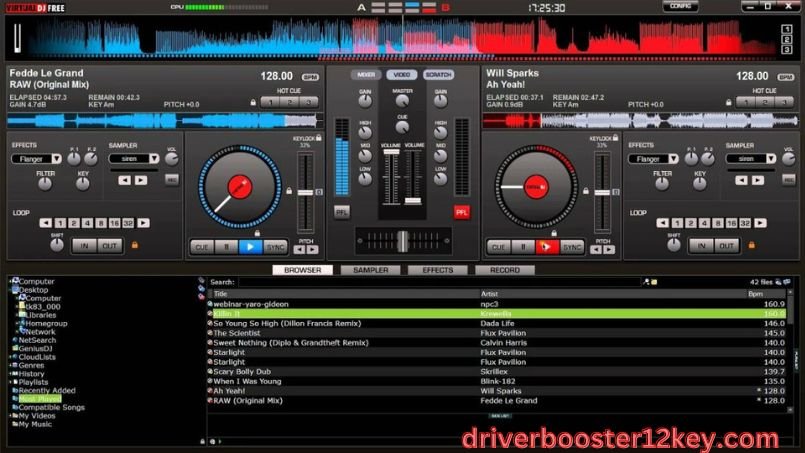Expand the Playlists folder
This screenshot has width=805, height=453.
click(x=11, y=382)
